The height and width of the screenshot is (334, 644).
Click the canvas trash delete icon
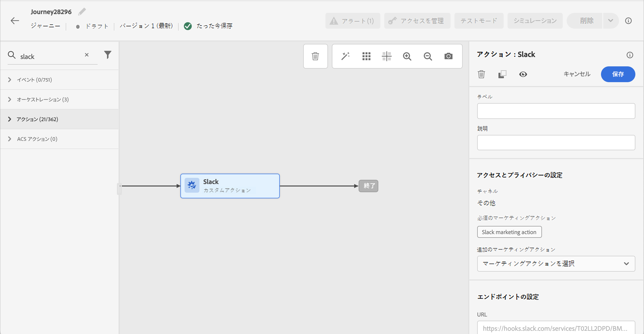click(315, 56)
